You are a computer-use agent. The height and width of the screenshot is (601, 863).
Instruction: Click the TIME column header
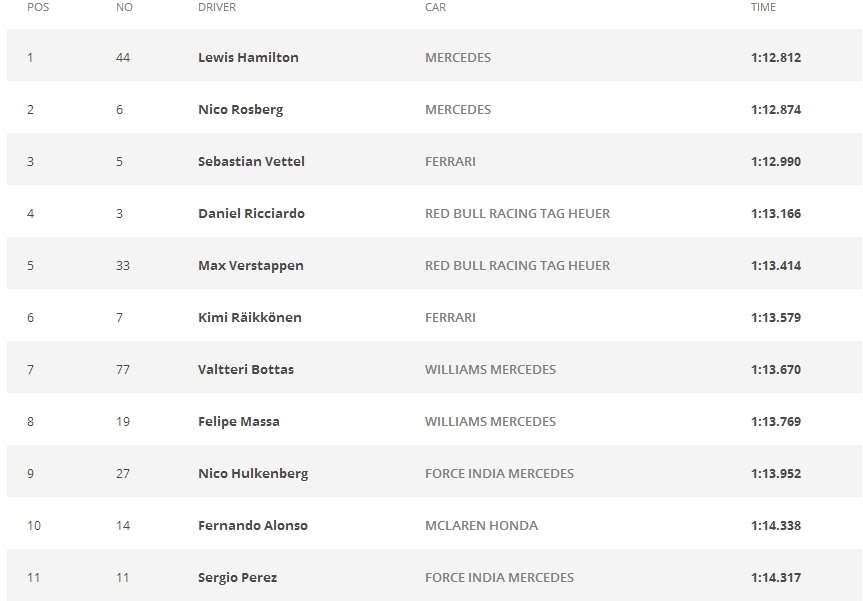(763, 7)
